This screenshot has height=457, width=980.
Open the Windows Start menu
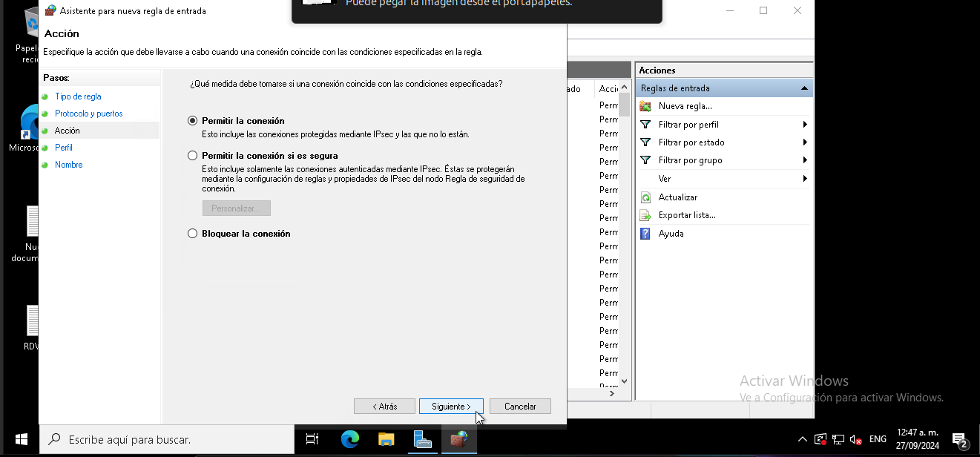21,439
